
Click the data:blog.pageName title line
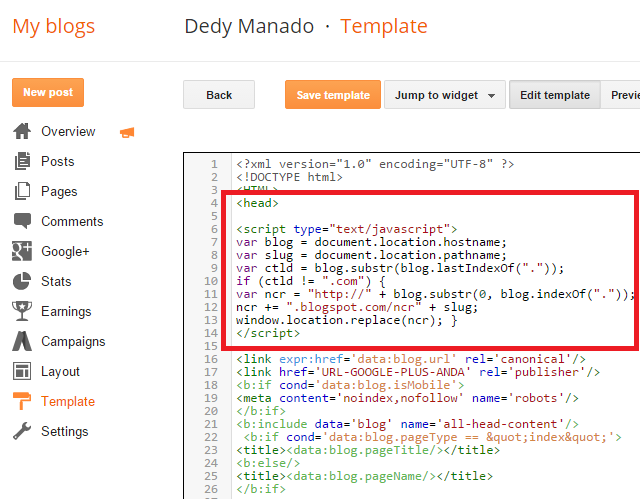click(x=364, y=476)
